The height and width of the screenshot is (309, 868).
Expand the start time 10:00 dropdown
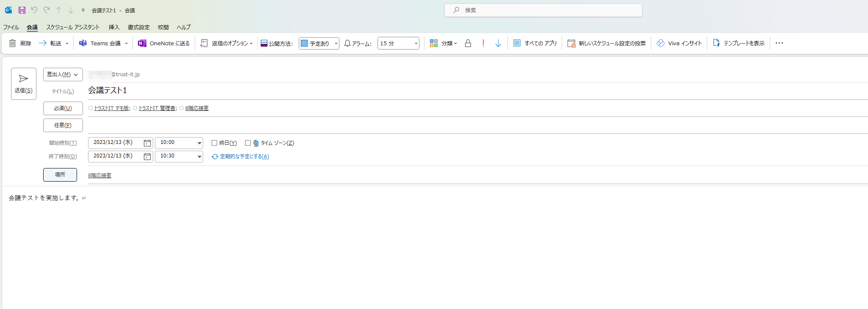[199, 143]
